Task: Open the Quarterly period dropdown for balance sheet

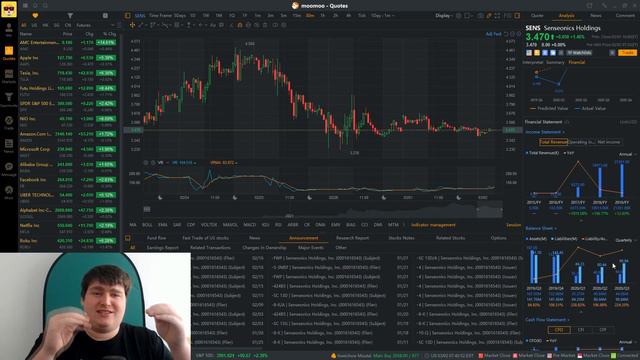Action: coord(625,240)
